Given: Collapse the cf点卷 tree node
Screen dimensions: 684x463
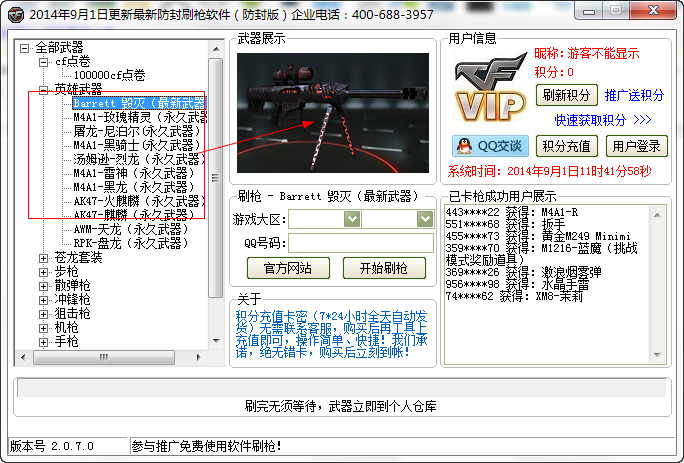Looking at the screenshot, I should coord(44,62).
